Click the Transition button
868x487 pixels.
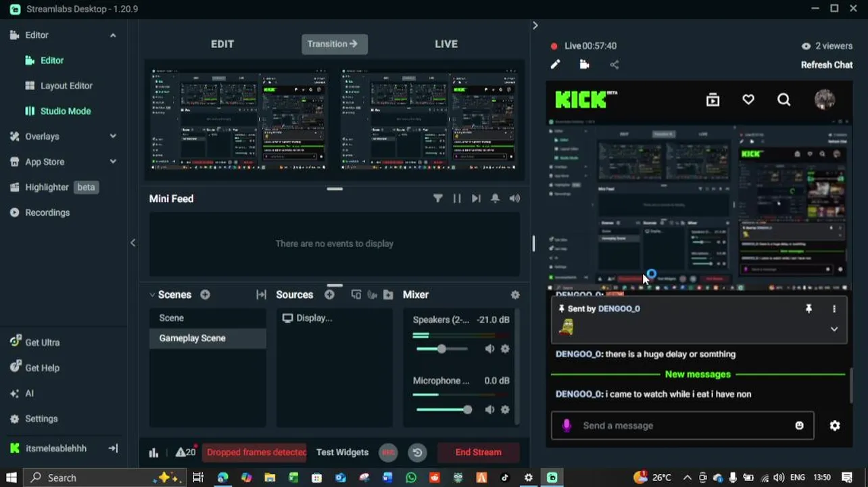[335, 44]
